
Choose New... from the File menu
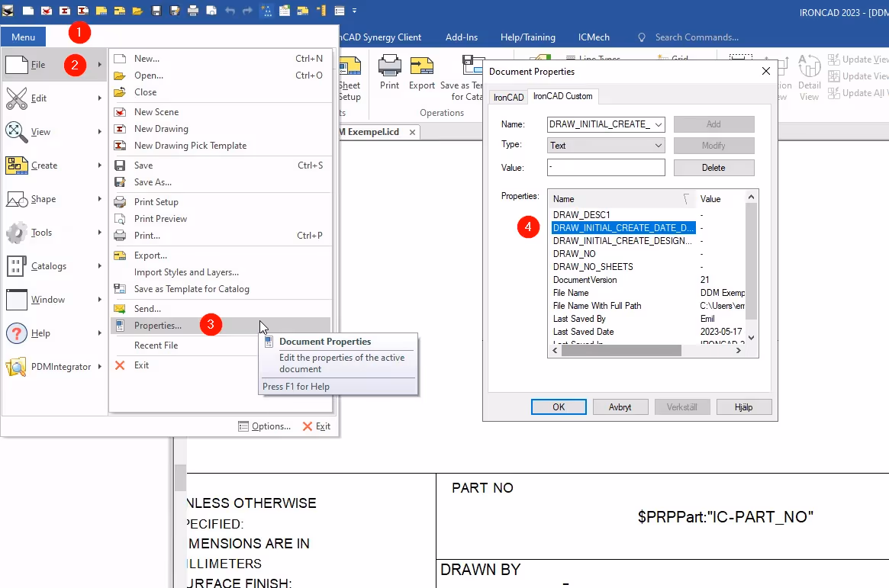click(220, 59)
